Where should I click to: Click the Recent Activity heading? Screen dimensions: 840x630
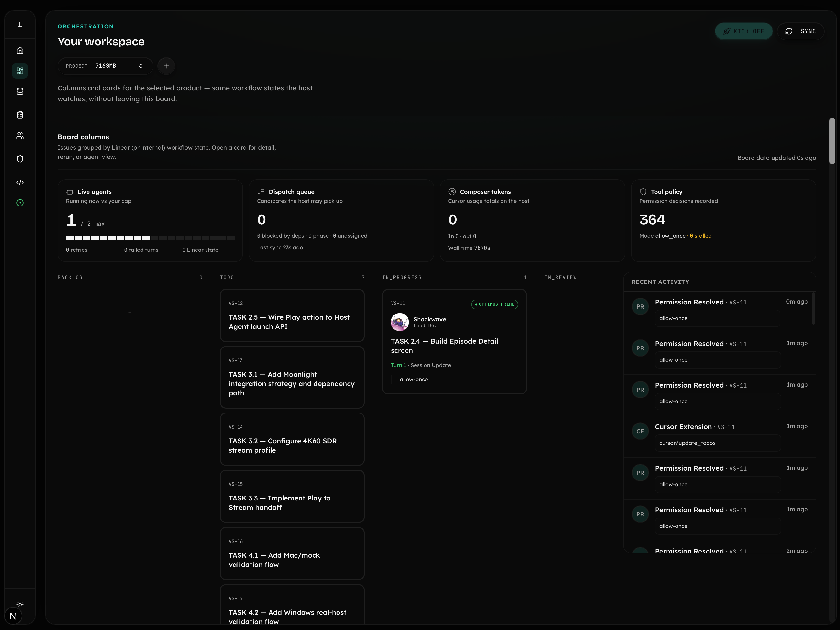660,282
